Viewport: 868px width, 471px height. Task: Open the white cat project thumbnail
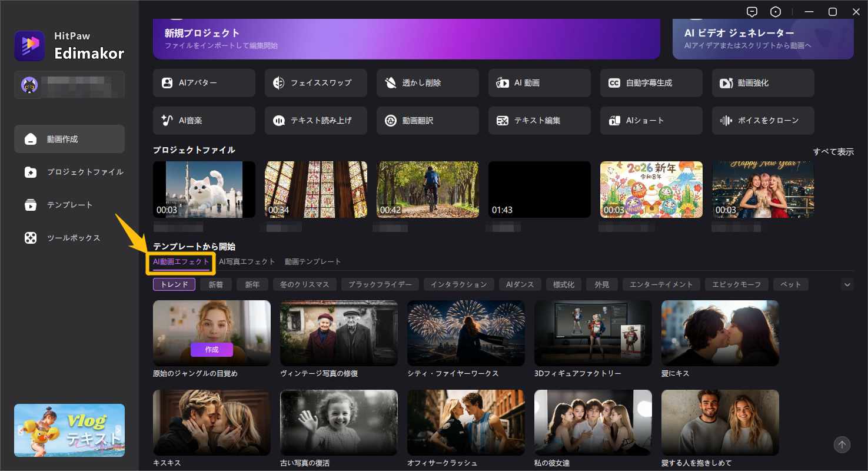pos(204,190)
